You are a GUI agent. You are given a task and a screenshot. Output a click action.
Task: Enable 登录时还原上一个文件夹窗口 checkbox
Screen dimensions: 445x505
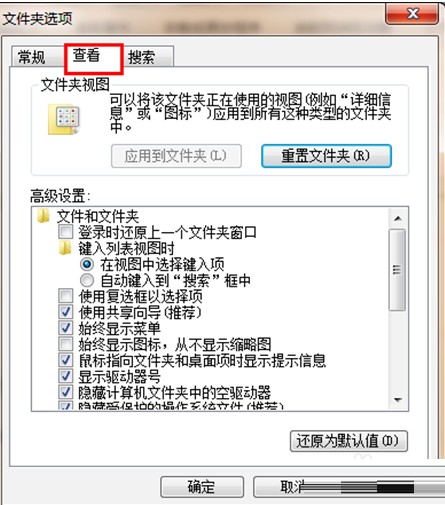pyautogui.click(x=66, y=231)
